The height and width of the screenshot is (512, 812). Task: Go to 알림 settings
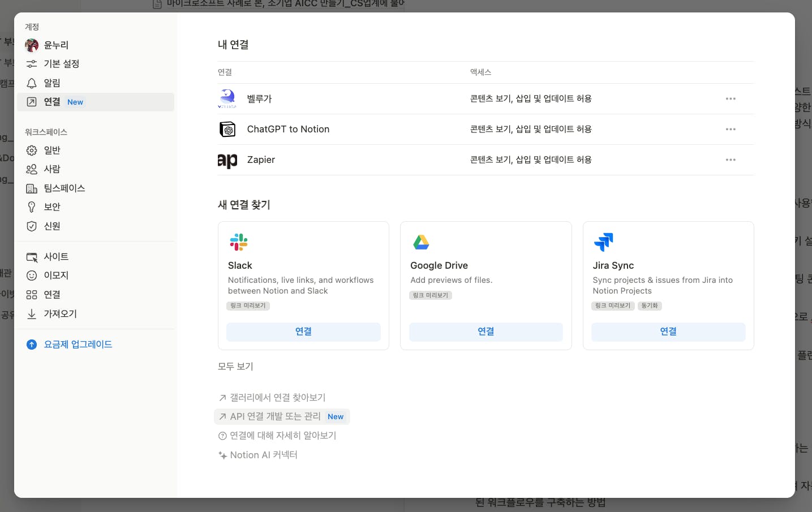pyautogui.click(x=95, y=83)
